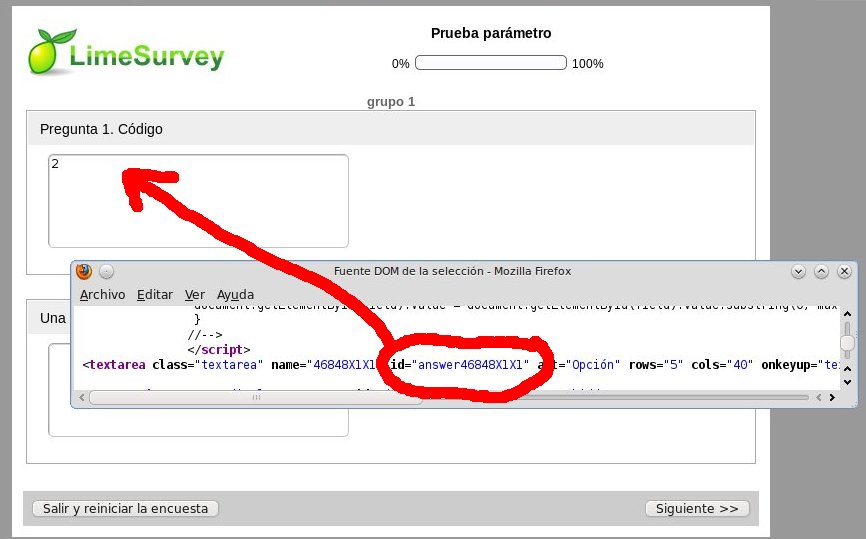This screenshot has width=866, height=539.
Task: Click the left arrow at the start of the horizontal scrollbar
Action: click(82, 397)
